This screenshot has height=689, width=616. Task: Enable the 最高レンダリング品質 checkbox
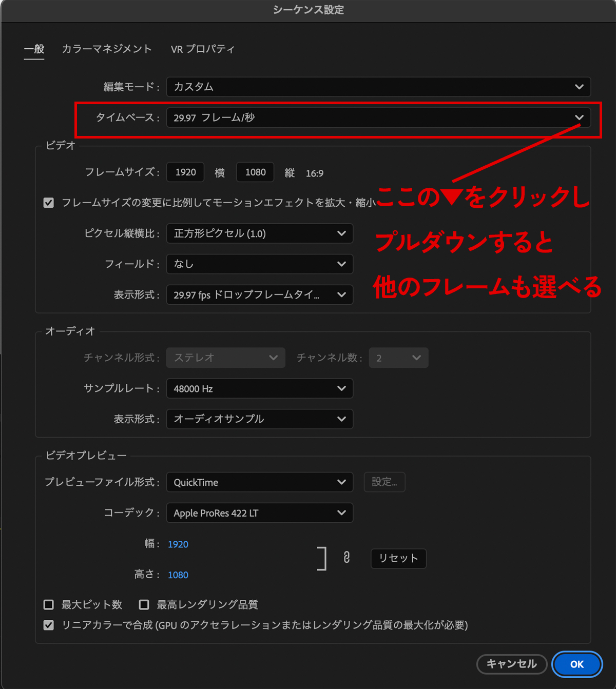point(144,605)
